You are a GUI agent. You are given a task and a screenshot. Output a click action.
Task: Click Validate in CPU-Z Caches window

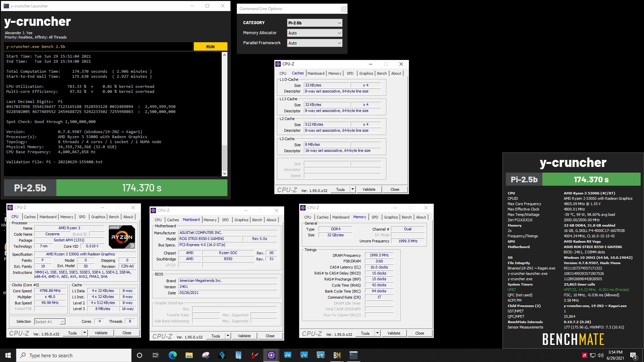tap(369, 189)
